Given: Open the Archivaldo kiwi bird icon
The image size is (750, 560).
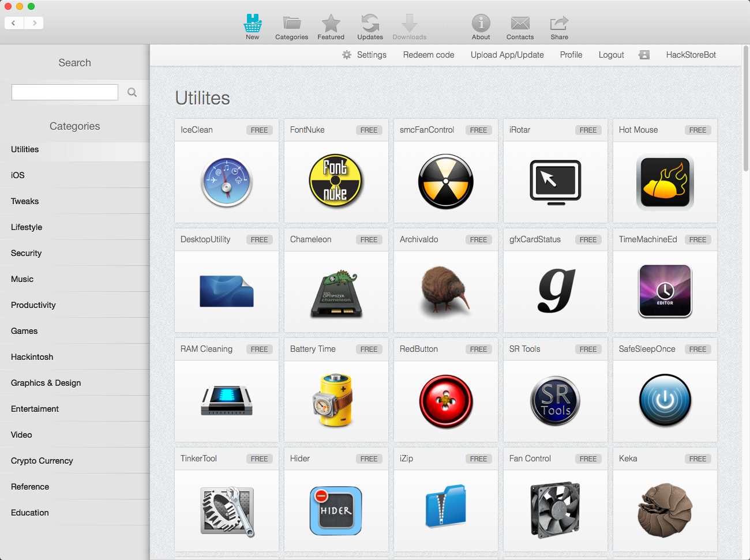Looking at the screenshot, I should click(x=446, y=291).
